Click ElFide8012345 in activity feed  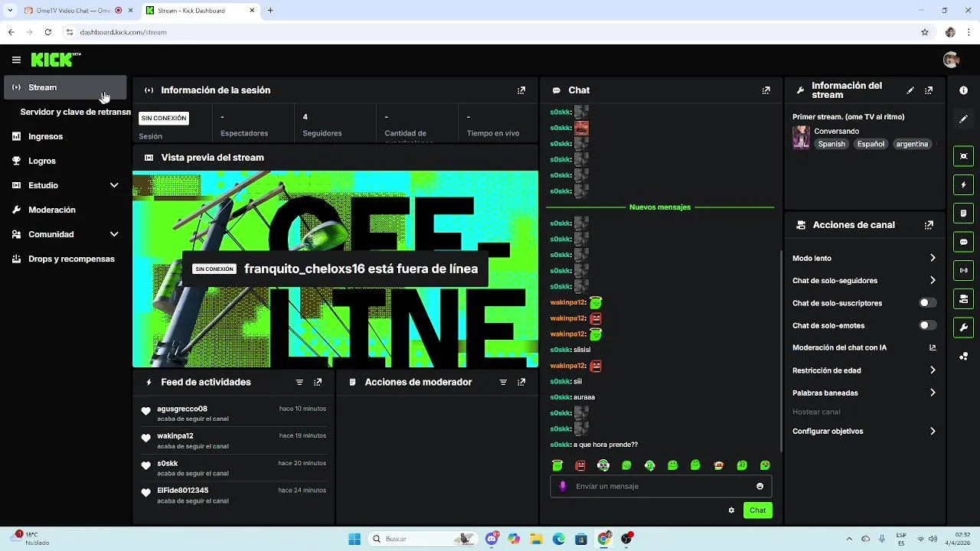pyautogui.click(x=183, y=490)
